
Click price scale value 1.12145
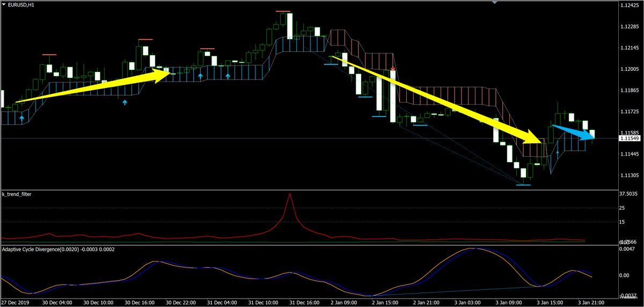point(628,48)
